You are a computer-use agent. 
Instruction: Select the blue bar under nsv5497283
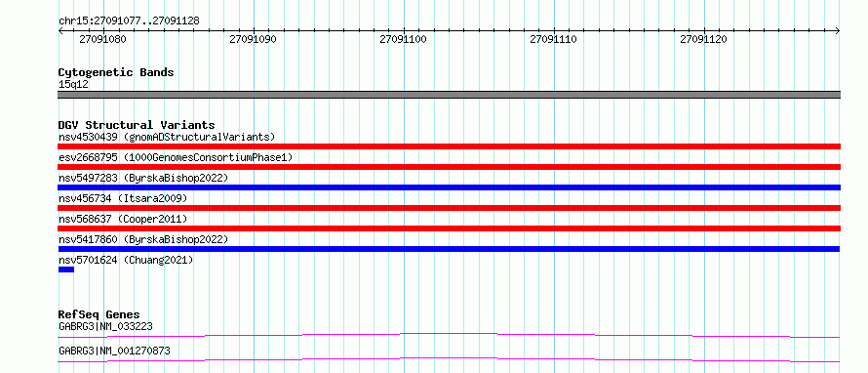coord(449,187)
